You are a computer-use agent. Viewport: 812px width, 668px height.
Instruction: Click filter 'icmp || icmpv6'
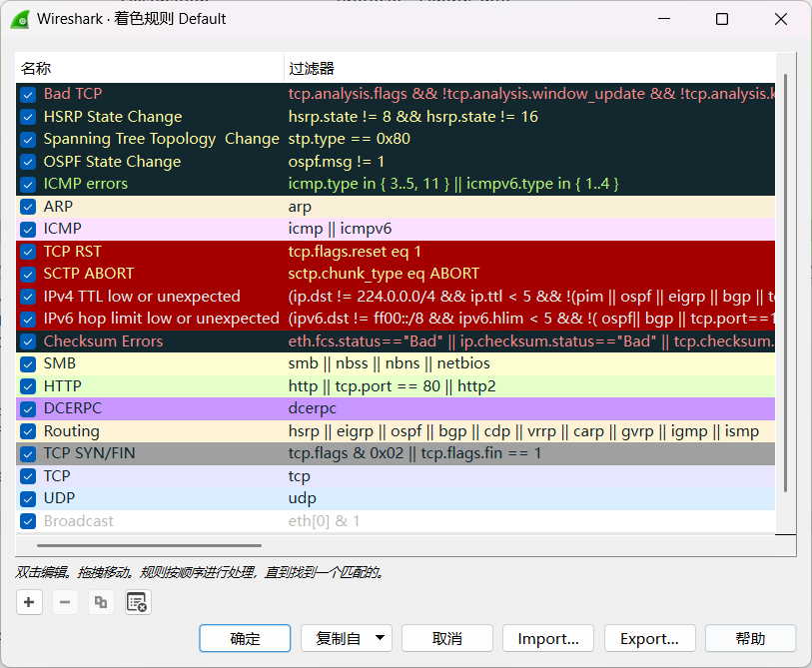[x=340, y=229]
